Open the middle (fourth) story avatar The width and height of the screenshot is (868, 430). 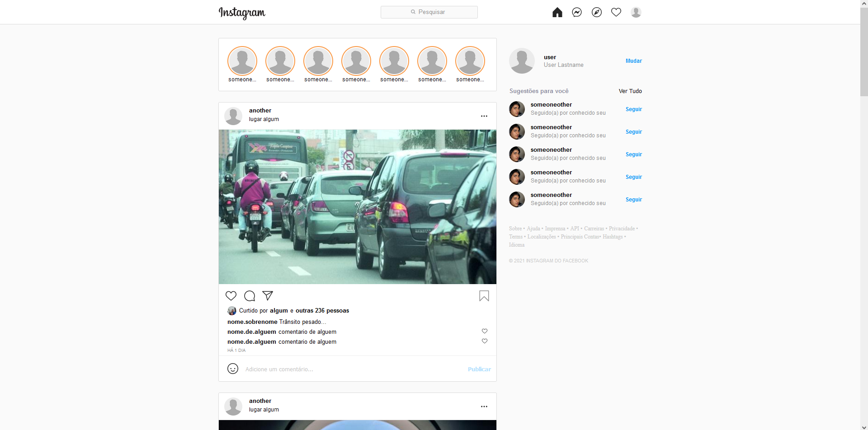click(x=356, y=61)
